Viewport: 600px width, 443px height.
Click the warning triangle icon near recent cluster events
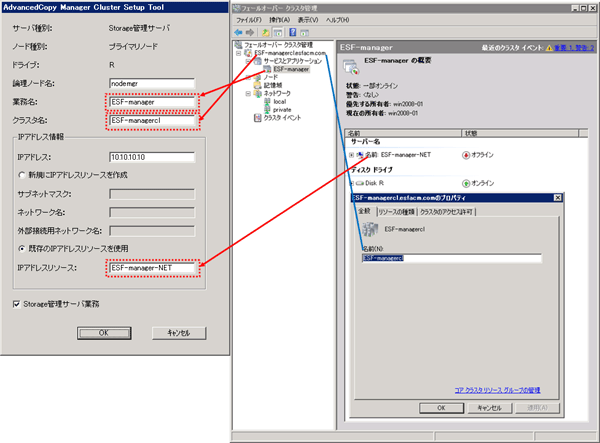click(x=549, y=48)
